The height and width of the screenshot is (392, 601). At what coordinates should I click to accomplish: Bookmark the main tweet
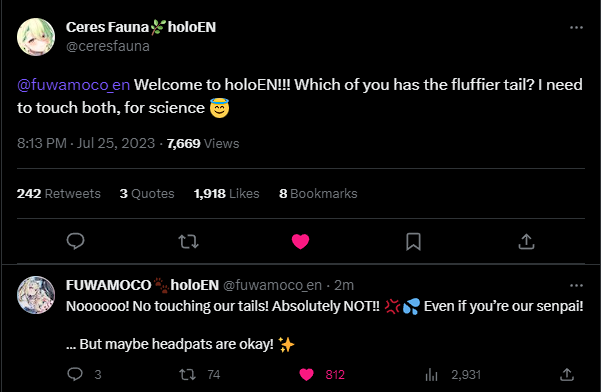(x=414, y=242)
